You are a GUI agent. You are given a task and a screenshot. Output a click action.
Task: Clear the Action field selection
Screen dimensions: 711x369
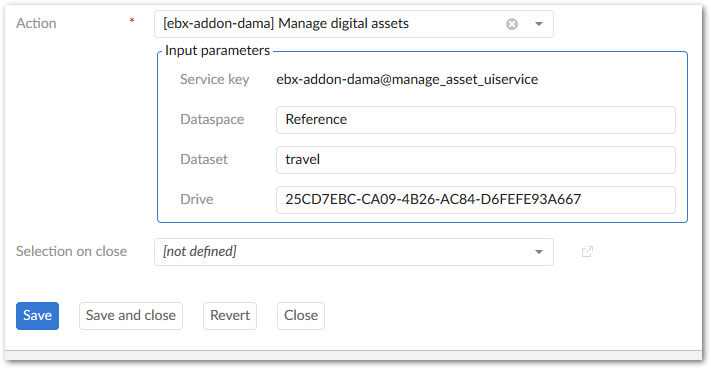[512, 24]
